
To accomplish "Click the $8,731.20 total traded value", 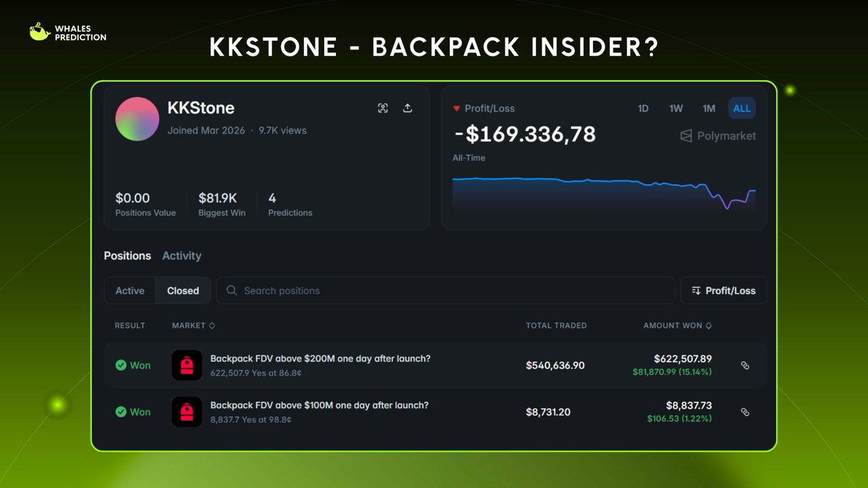I will [548, 412].
